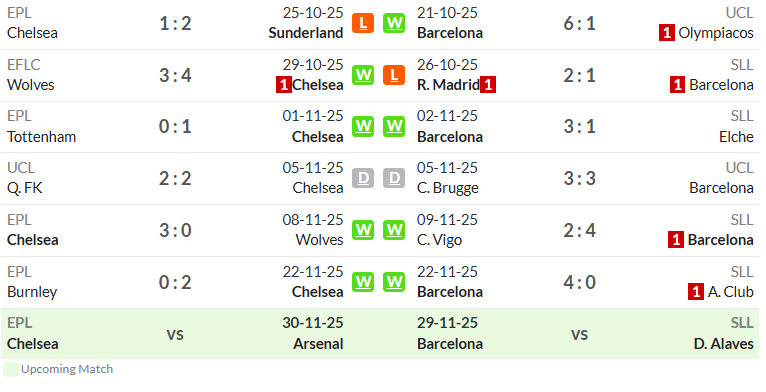
Task: Click the 6 : 1 Barcelona Olympiacos score
Action: point(579,23)
